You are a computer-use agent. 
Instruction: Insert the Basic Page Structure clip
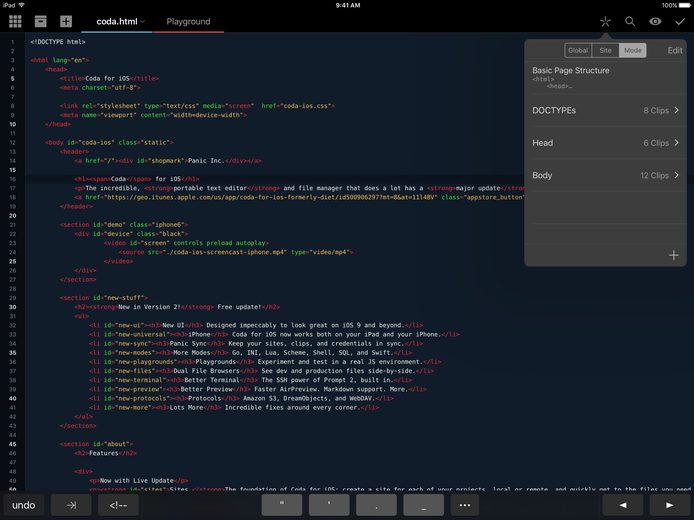605,77
